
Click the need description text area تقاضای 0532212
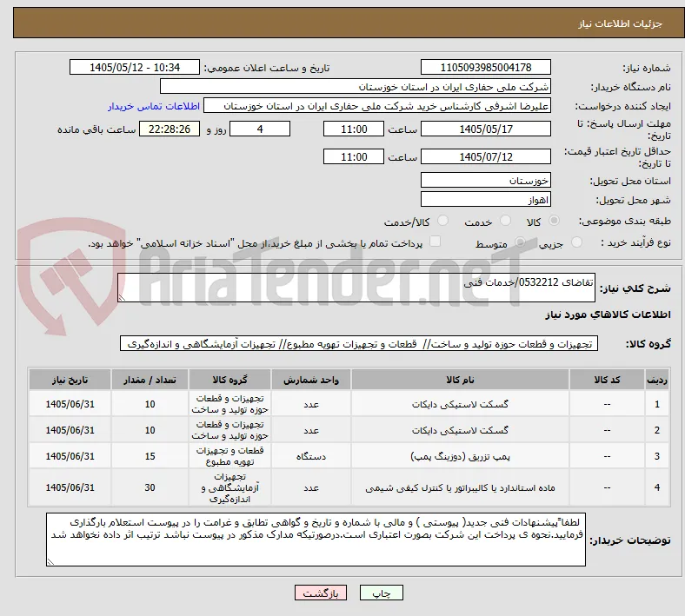click(x=356, y=288)
